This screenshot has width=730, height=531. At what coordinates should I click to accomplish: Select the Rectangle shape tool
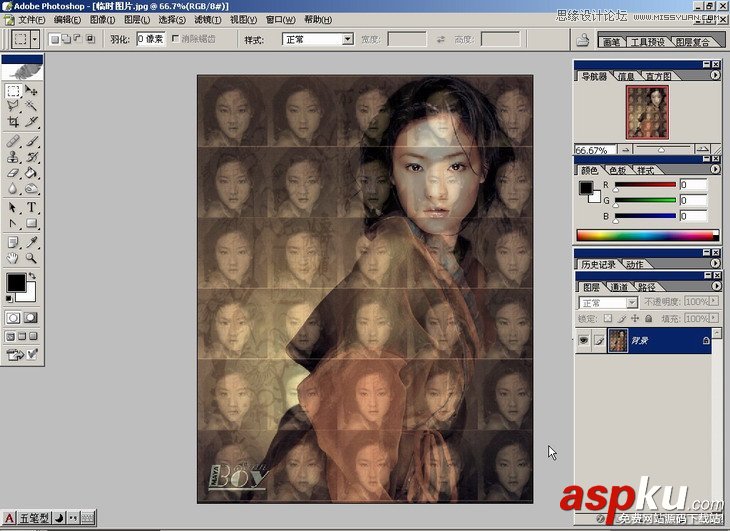click(x=31, y=223)
